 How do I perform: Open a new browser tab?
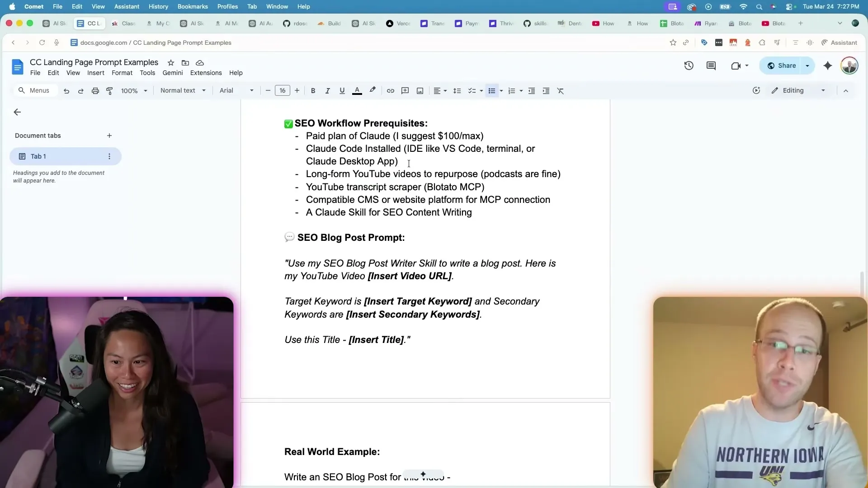(801, 23)
